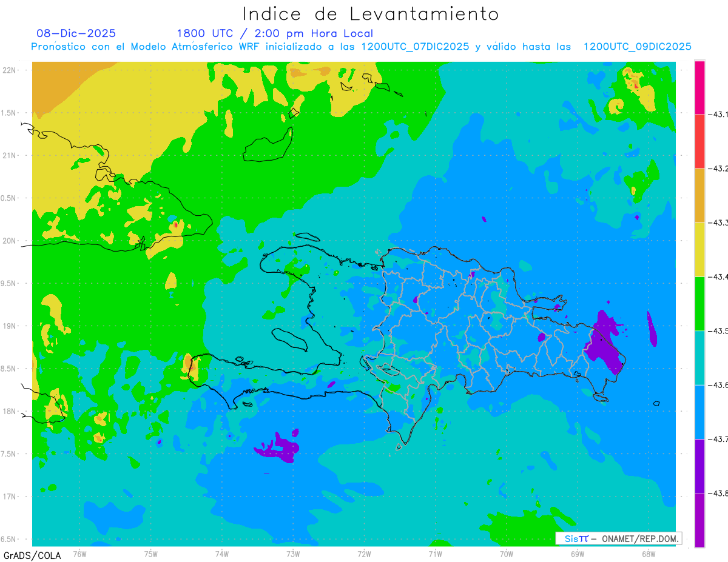
Task: Click the '19N' latitude label
Action: pyautogui.click(x=10, y=326)
